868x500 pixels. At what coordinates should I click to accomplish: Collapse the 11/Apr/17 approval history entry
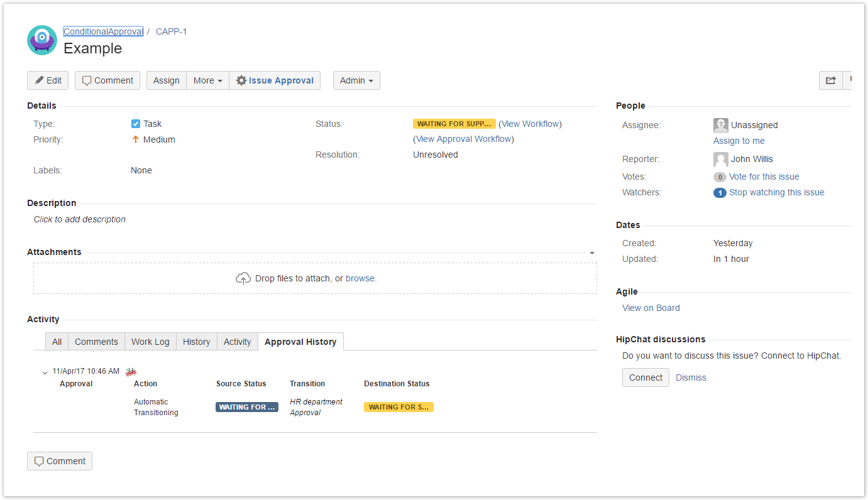click(x=45, y=372)
